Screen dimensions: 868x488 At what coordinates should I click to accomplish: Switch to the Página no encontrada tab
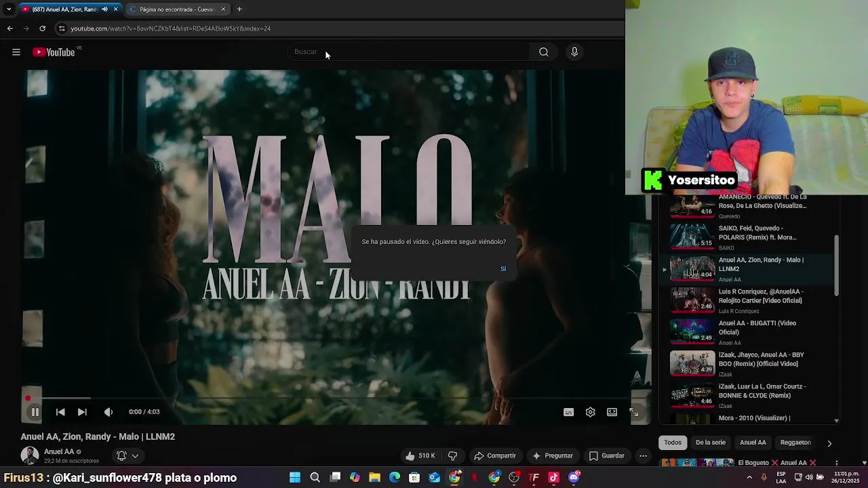(176, 9)
